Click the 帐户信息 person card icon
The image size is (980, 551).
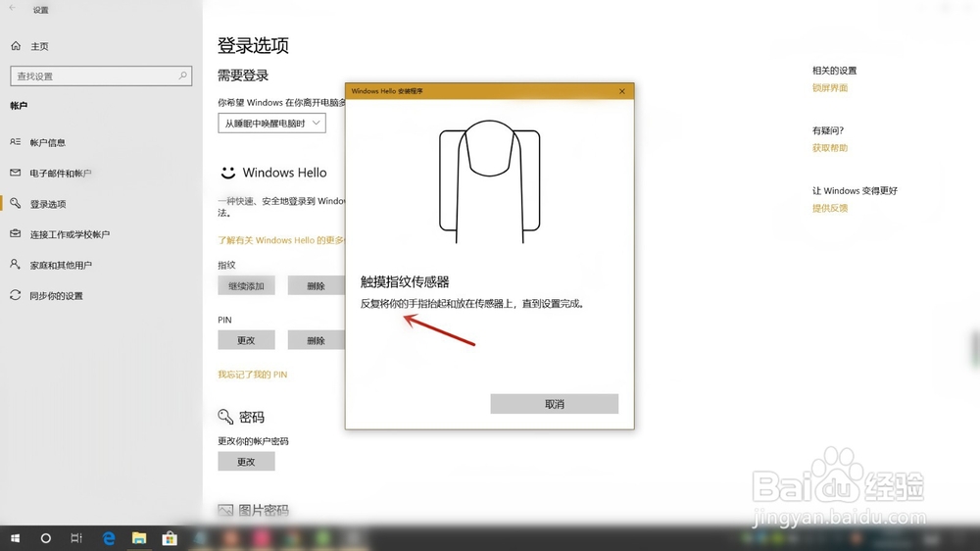(15, 142)
